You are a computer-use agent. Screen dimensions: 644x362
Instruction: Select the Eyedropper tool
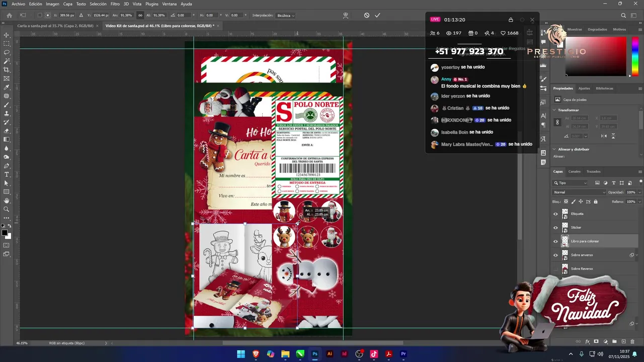tap(7, 87)
